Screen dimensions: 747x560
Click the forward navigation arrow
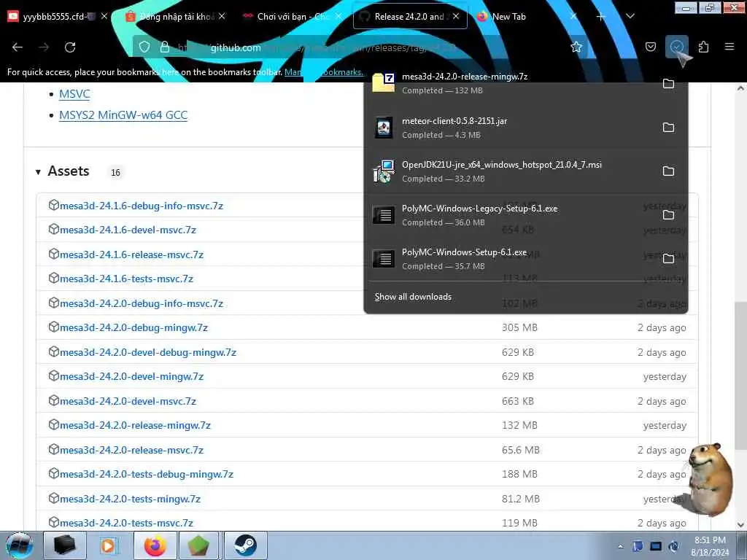pos(44,47)
